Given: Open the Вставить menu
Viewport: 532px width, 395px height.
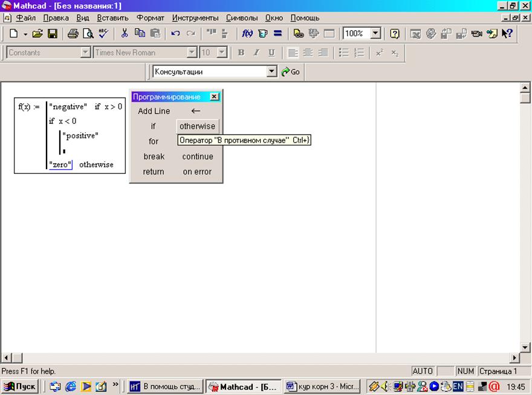Looking at the screenshot, I should pyautogui.click(x=112, y=18).
